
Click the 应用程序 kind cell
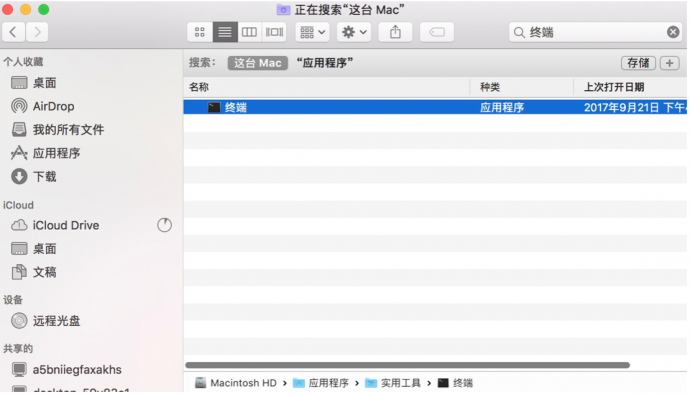(x=502, y=107)
